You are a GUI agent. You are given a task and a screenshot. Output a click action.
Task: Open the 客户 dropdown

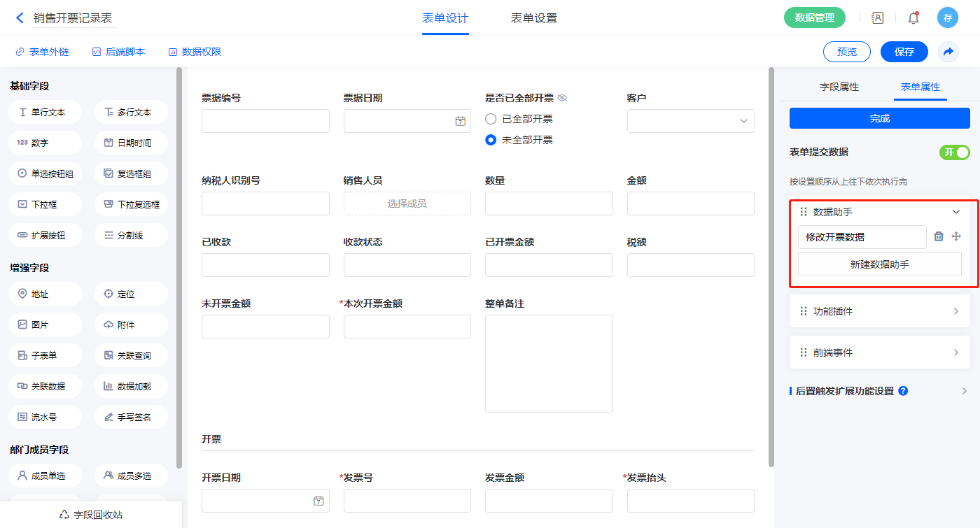pyautogui.click(x=690, y=121)
